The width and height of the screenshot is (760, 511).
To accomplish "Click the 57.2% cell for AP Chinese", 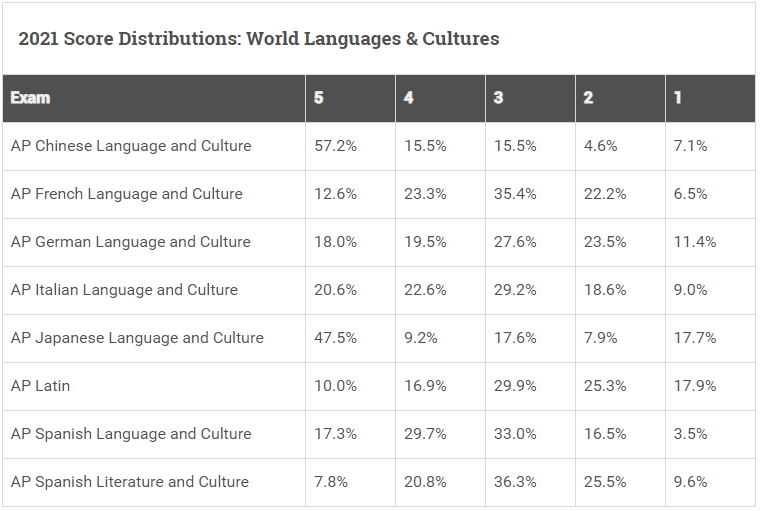I will point(335,146).
